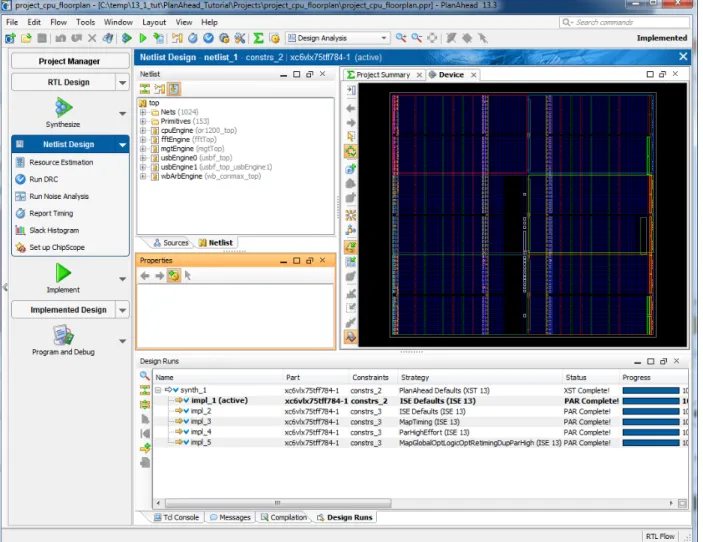The image size is (703, 542).
Task: Click the Project Manager button
Action: pyautogui.click(x=69, y=61)
